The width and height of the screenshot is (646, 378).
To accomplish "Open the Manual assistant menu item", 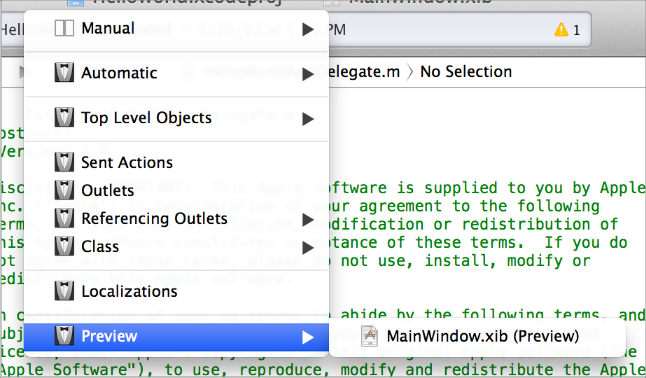I will point(176,28).
